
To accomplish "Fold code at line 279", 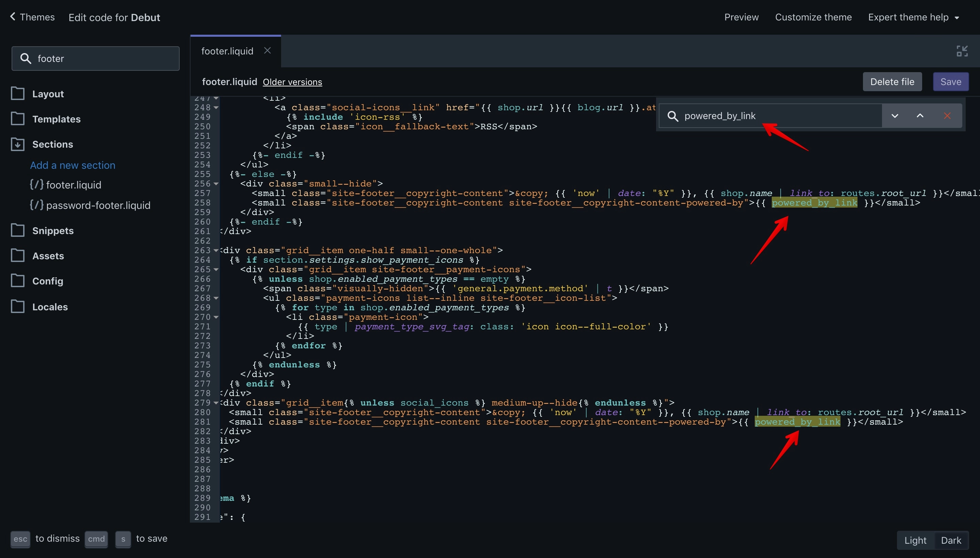I will [x=216, y=403].
